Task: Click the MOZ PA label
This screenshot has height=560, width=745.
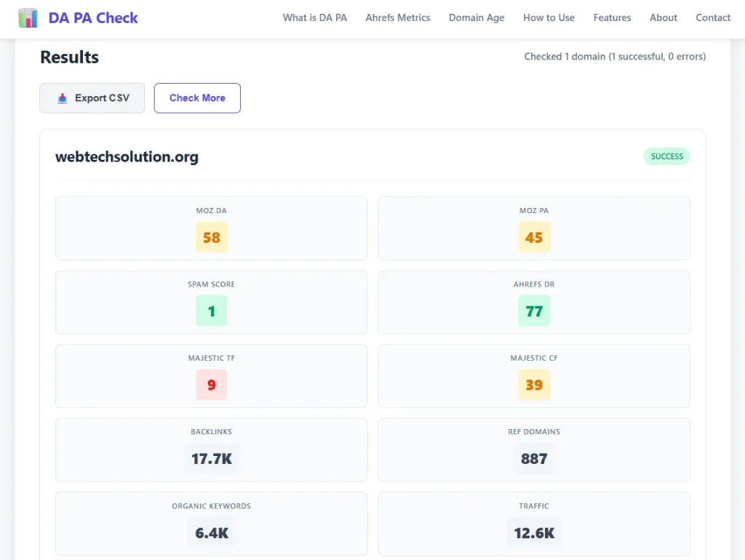Action: (x=534, y=210)
